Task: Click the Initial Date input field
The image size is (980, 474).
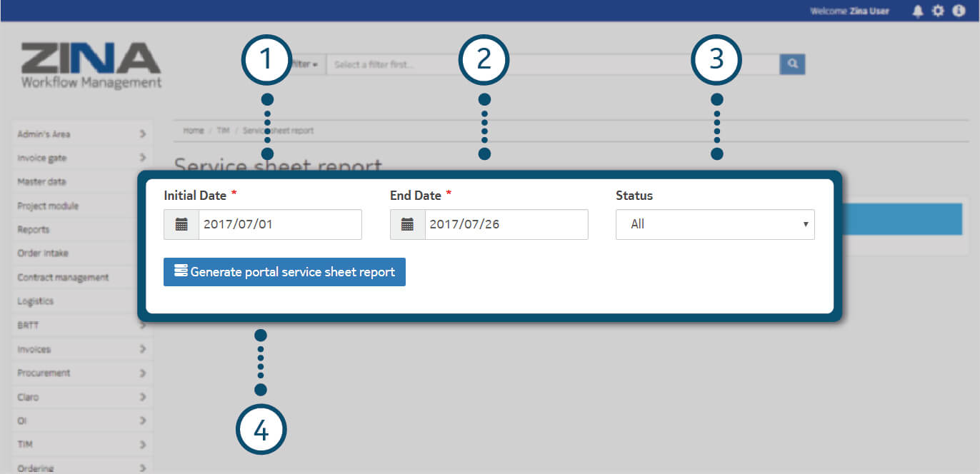Action: (x=280, y=224)
